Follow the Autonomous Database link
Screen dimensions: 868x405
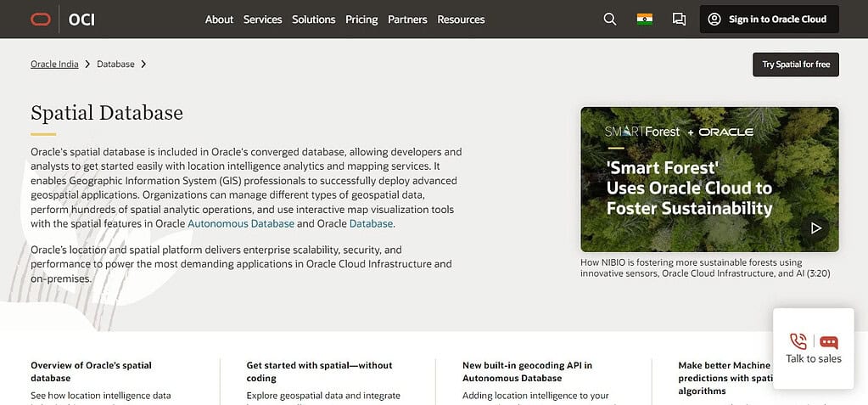[x=241, y=224]
